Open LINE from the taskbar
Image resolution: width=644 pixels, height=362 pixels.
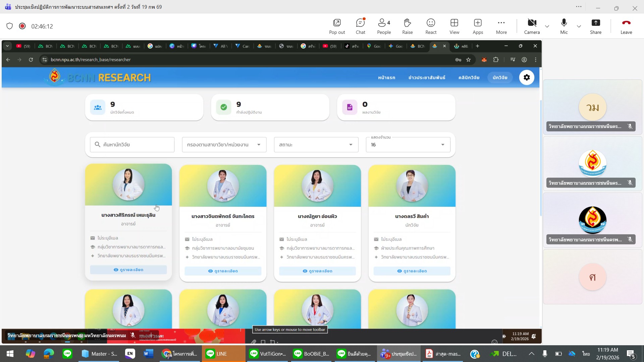tap(221, 354)
